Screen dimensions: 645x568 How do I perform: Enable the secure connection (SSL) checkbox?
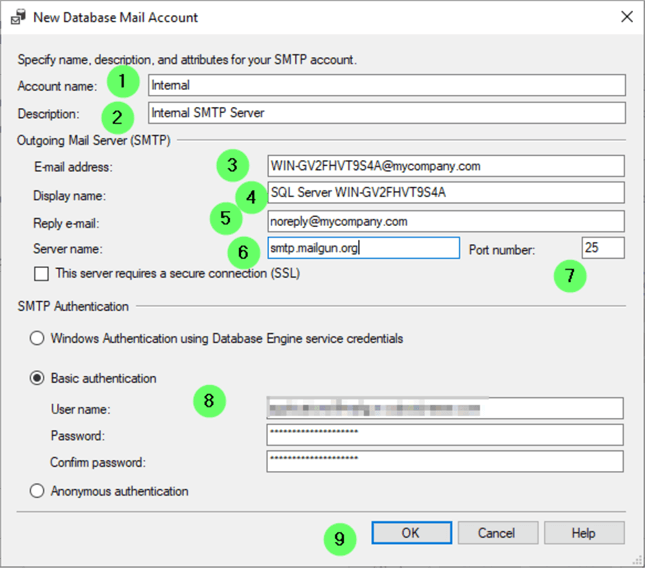tap(41, 273)
